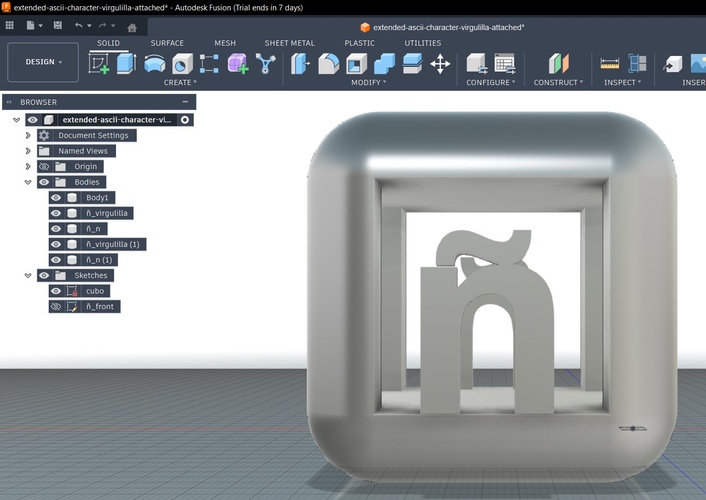Viewport: 706px width, 500px height.
Task: Select the document tab extended-ascii-character-virgulilla-attached
Action: 443,27
